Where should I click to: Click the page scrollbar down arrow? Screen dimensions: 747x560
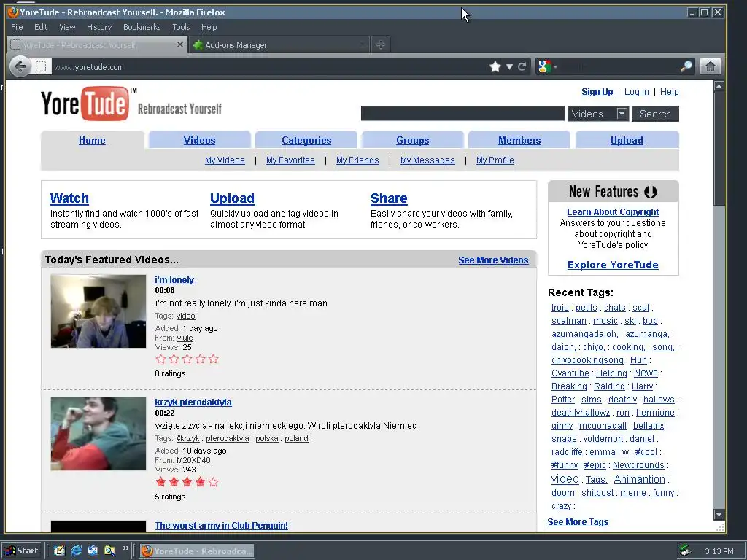(x=719, y=515)
